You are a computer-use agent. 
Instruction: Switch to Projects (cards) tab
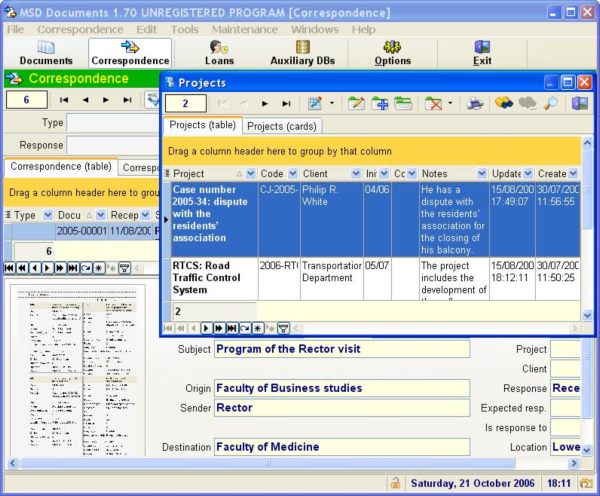(279, 126)
